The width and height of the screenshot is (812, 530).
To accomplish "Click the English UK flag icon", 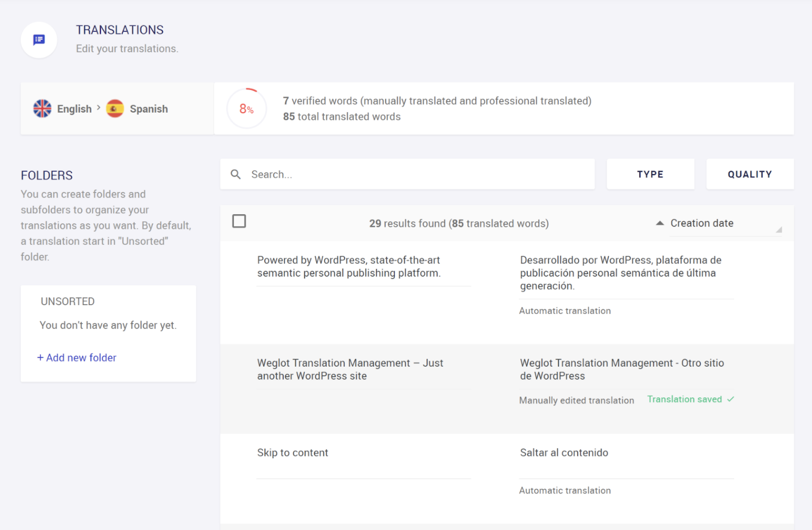I will coord(42,109).
